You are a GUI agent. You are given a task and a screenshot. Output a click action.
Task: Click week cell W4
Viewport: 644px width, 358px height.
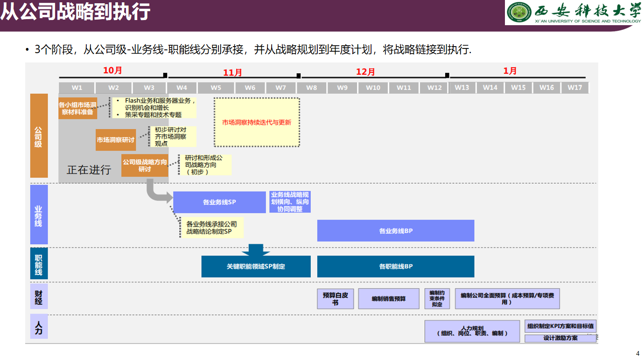pyautogui.click(x=182, y=88)
